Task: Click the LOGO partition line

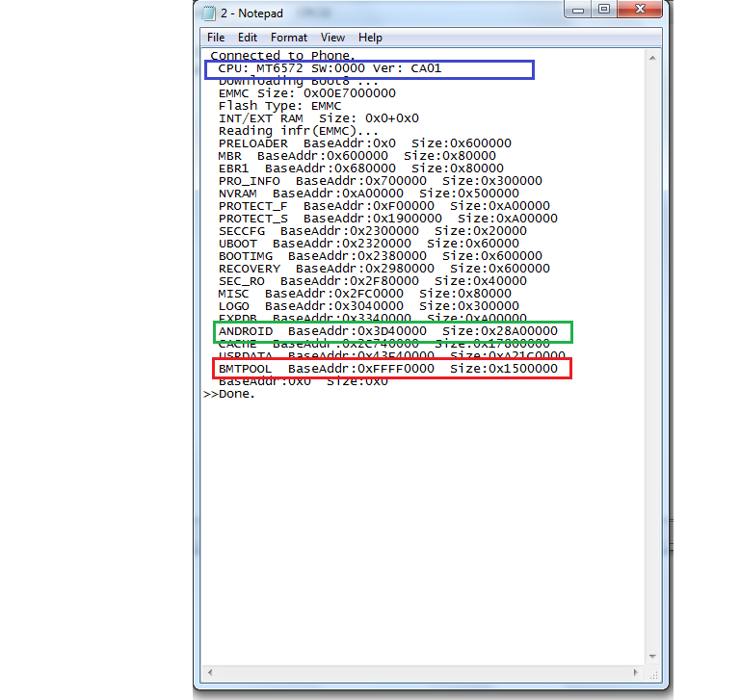Action: coord(369,306)
